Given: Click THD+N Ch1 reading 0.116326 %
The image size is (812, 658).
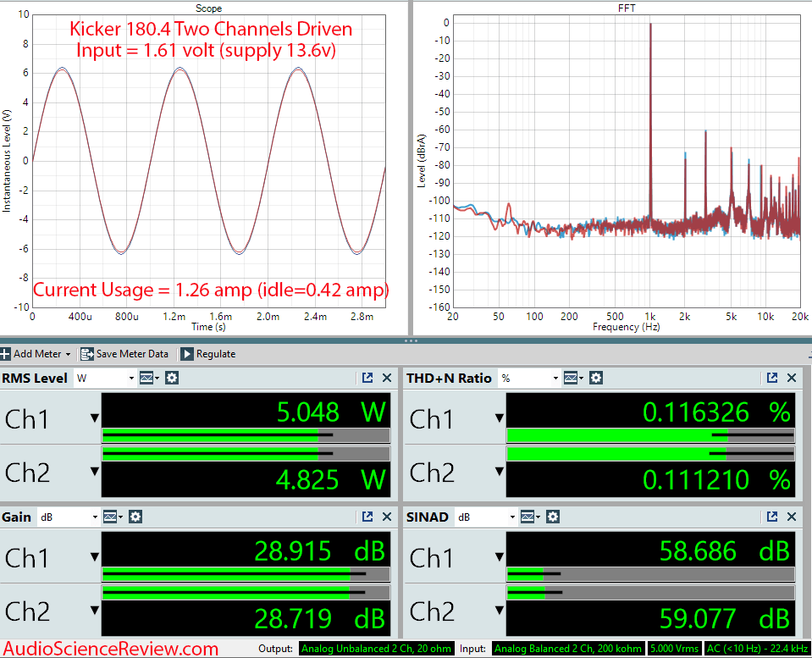Looking at the screenshot, I should (716, 413).
